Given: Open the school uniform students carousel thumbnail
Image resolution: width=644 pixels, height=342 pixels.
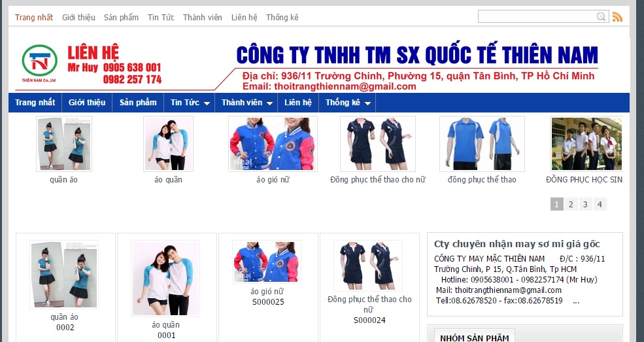Looking at the screenshot, I should coord(586,144).
